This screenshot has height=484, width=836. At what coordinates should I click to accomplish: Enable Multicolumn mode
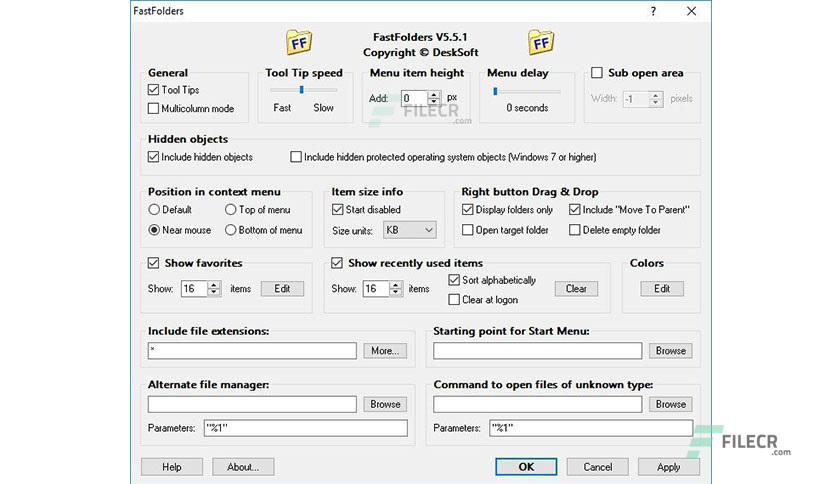tap(154, 108)
